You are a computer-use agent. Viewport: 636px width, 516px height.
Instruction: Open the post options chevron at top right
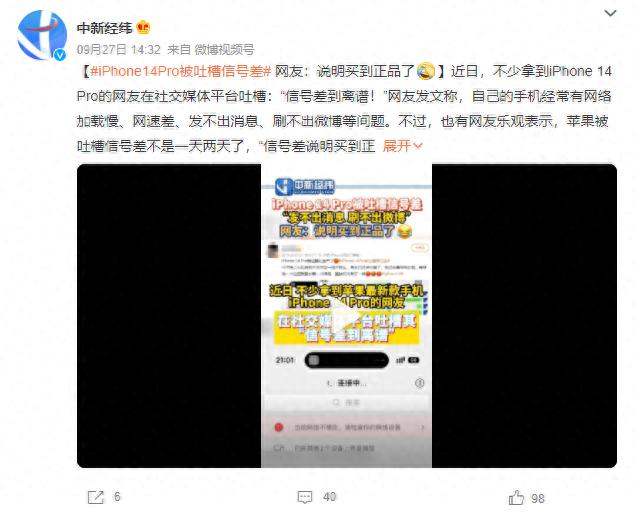click(610, 13)
